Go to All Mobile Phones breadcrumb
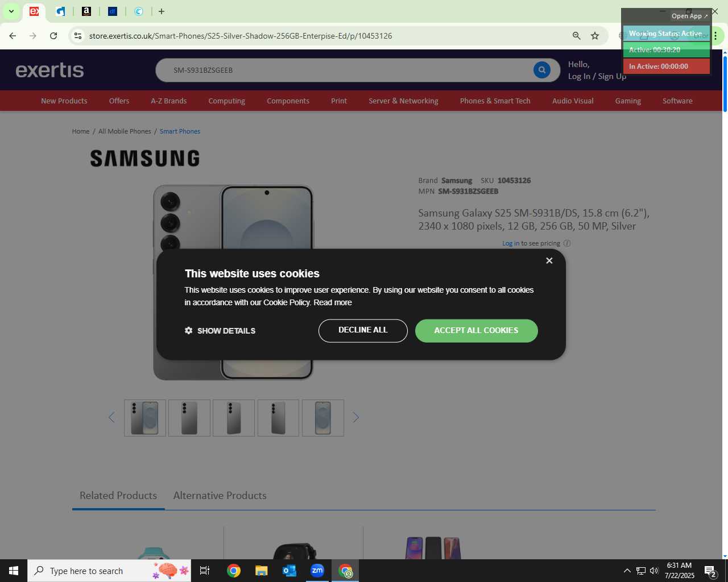Image resolution: width=728 pixels, height=582 pixels. [125, 131]
